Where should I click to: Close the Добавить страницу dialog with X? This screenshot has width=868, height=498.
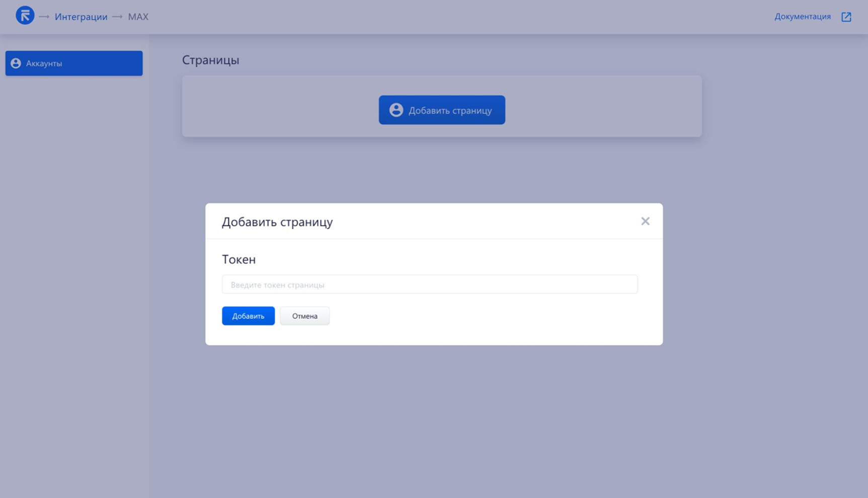(645, 221)
